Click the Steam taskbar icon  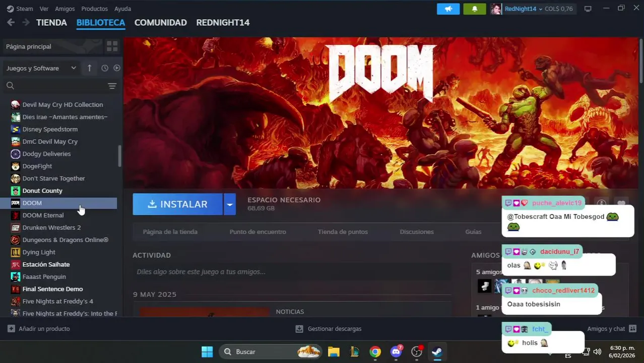tap(437, 352)
